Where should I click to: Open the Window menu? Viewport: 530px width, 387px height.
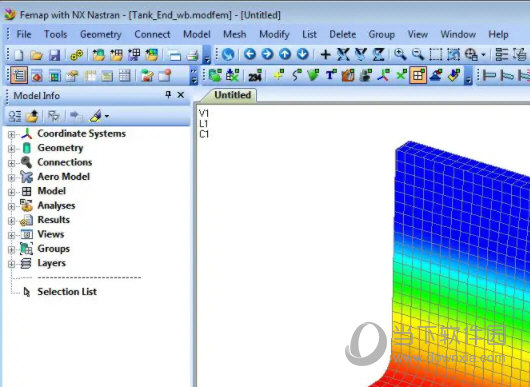(458, 34)
